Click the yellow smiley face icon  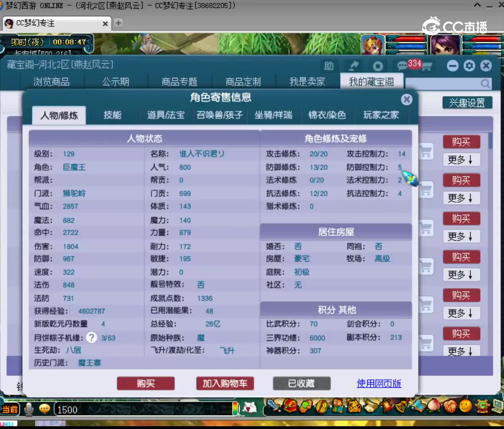466,406
